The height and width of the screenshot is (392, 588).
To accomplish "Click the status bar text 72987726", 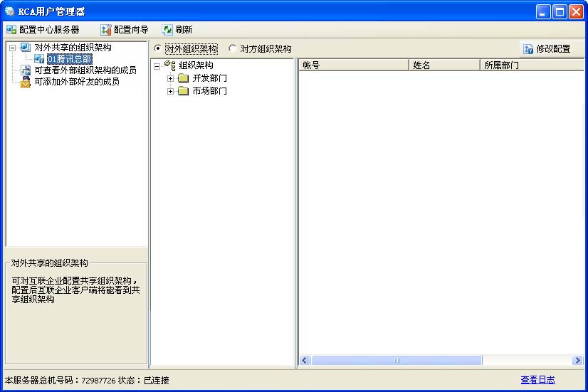I will click(x=98, y=381).
